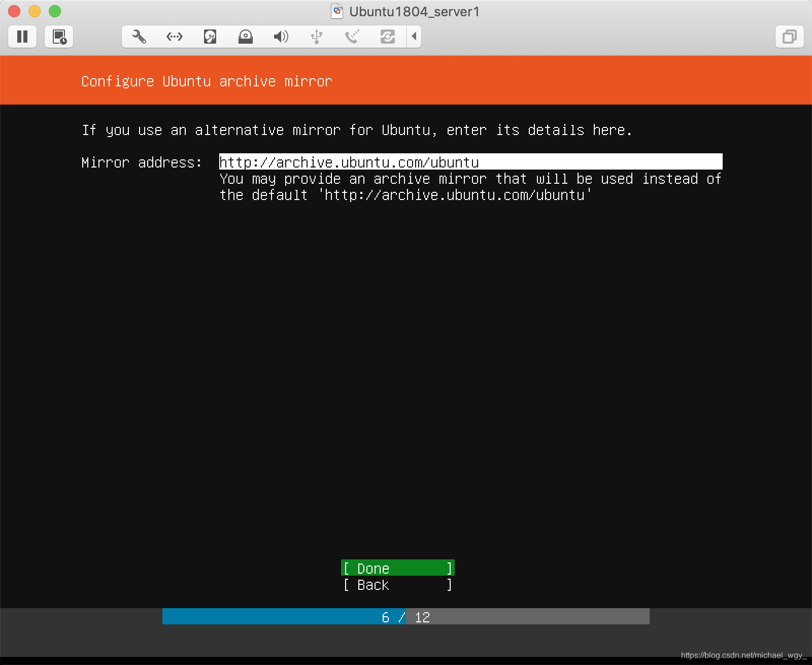Select the Back button
Viewport: 812px width, 665px height.
pyautogui.click(x=398, y=585)
